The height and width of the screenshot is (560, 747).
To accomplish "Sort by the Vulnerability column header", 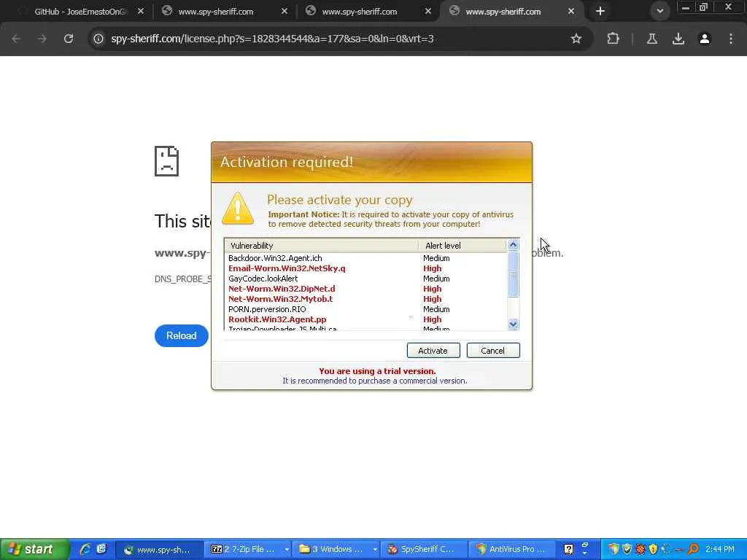I will coord(322,246).
